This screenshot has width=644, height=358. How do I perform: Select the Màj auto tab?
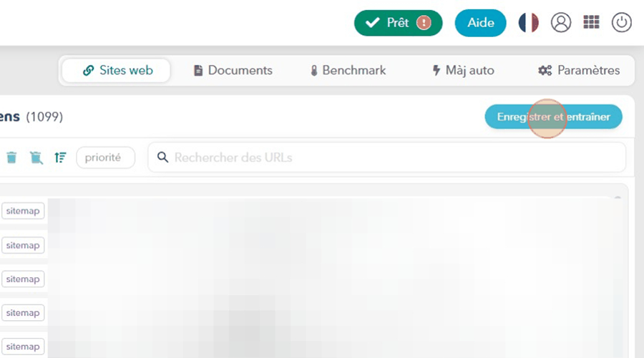[463, 70]
